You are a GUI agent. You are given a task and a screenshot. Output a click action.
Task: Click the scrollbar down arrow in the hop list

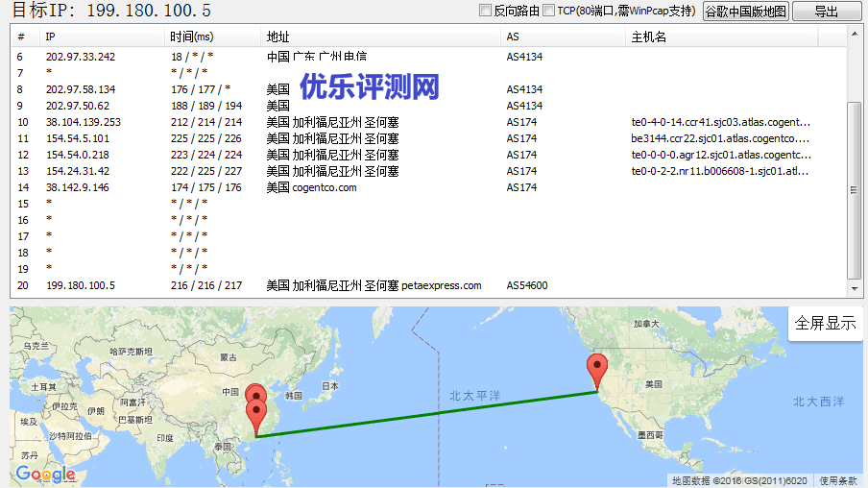click(854, 289)
